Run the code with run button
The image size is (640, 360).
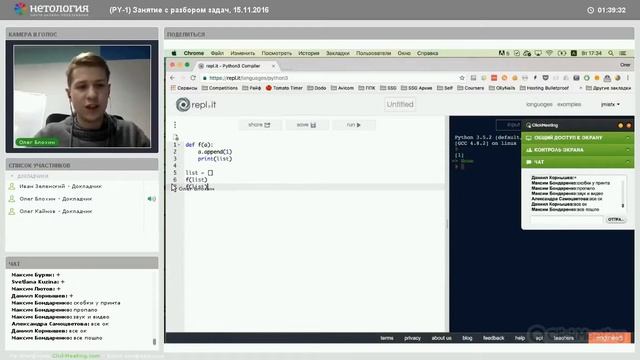353,125
